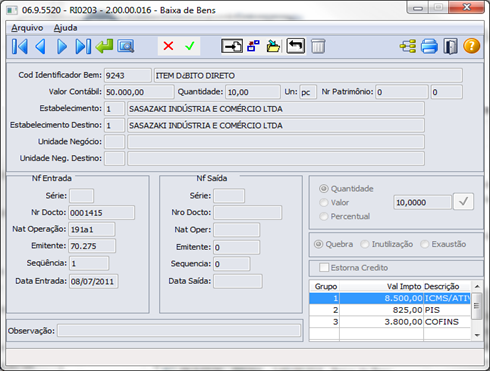Open the Ajuda menu

click(65, 28)
